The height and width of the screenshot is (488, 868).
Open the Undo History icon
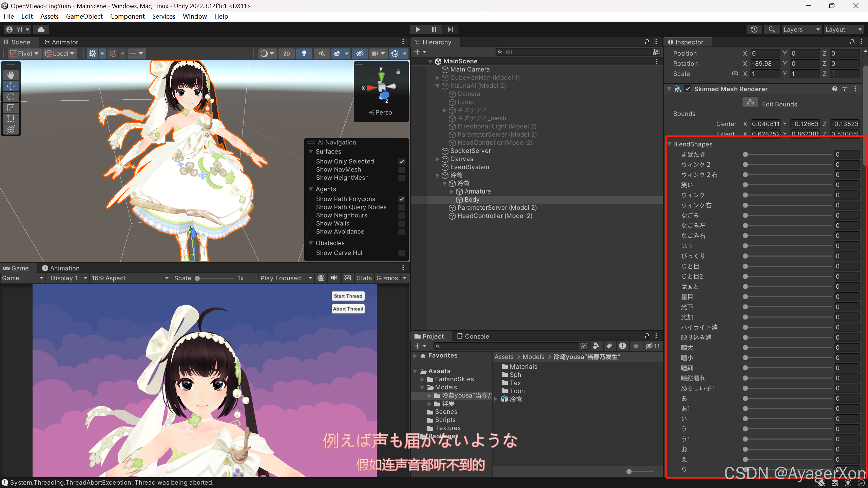754,29
